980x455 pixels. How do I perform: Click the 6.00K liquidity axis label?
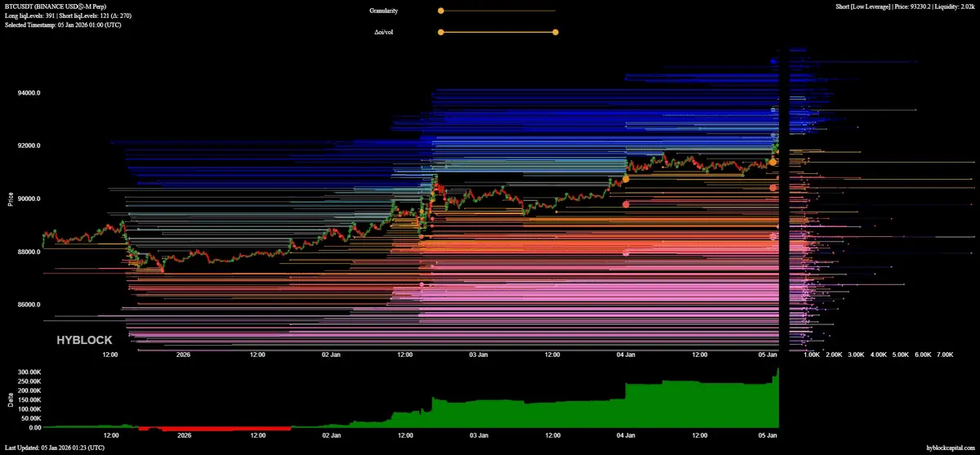[923, 355]
